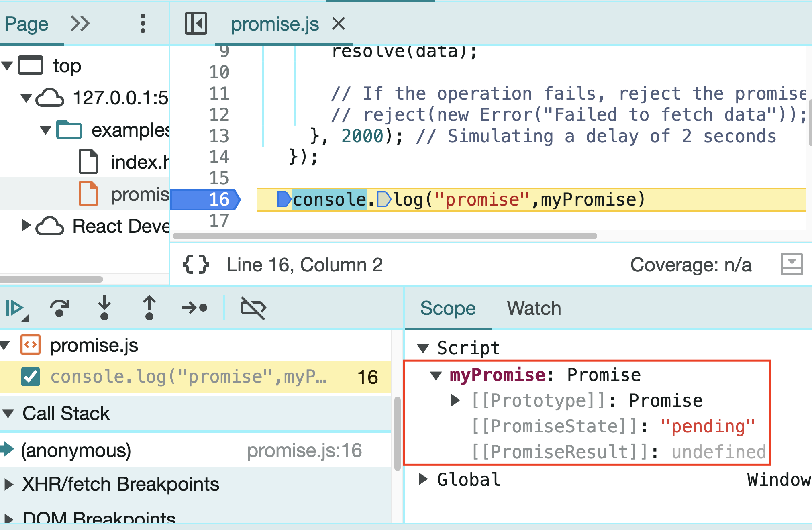Uncheck the console.log breakpoint checkbox
812x530 pixels.
[x=31, y=377]
